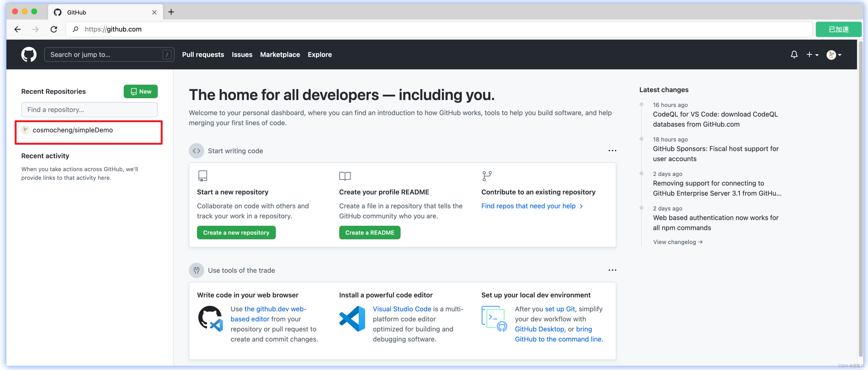The width and height of the screenshot is (868, 370).
Task: Open three-dot menu for Use tools of the trade
Action: pos(612,270)
